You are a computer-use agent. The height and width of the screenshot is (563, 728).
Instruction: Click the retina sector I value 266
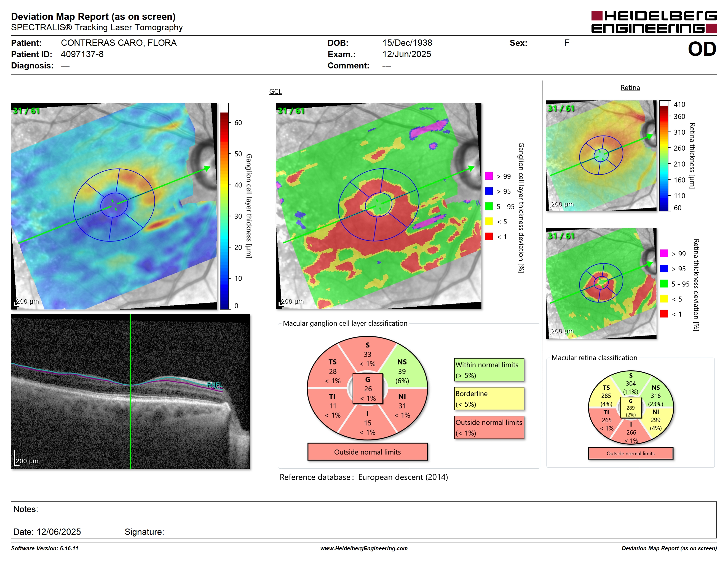click(631, 432)
